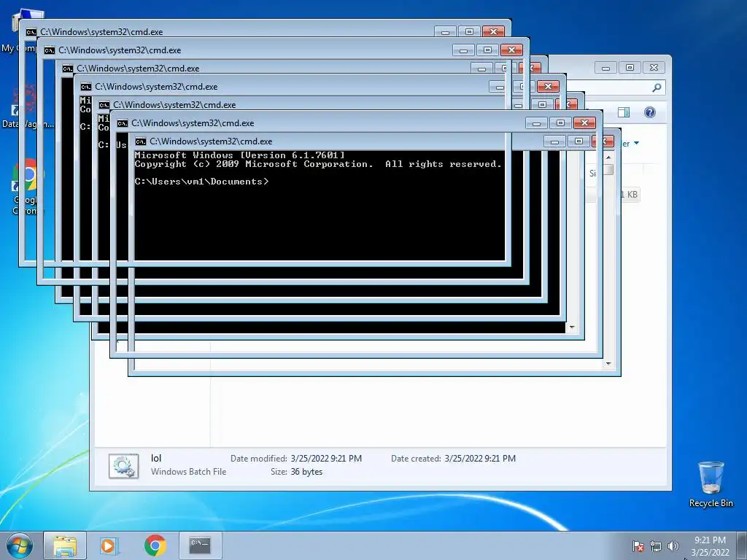The width and height of the screenshot is (747, 560).
Task: Minimize the second-rearmost cmd window
Action: pyautogui.click(x=463, y=50)
